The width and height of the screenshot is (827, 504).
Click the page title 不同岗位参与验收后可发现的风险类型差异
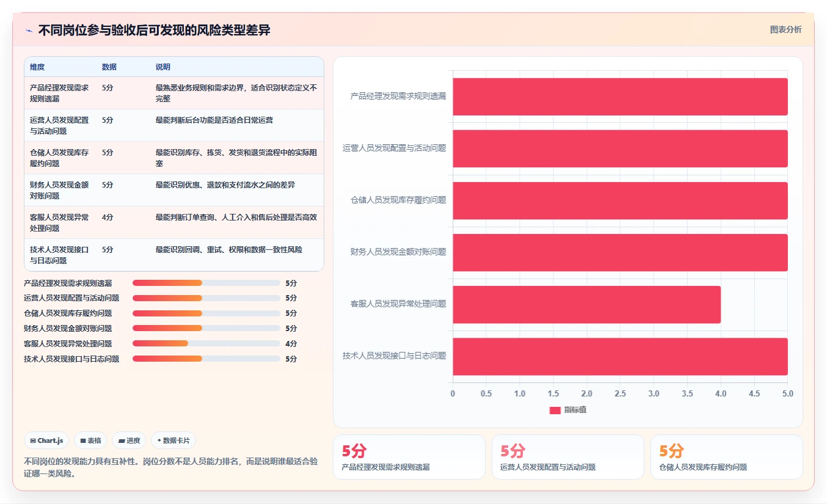tap(155, 30)
